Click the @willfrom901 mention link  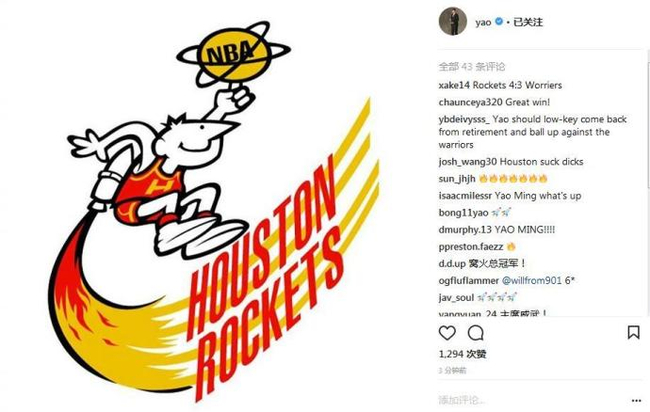532,281
